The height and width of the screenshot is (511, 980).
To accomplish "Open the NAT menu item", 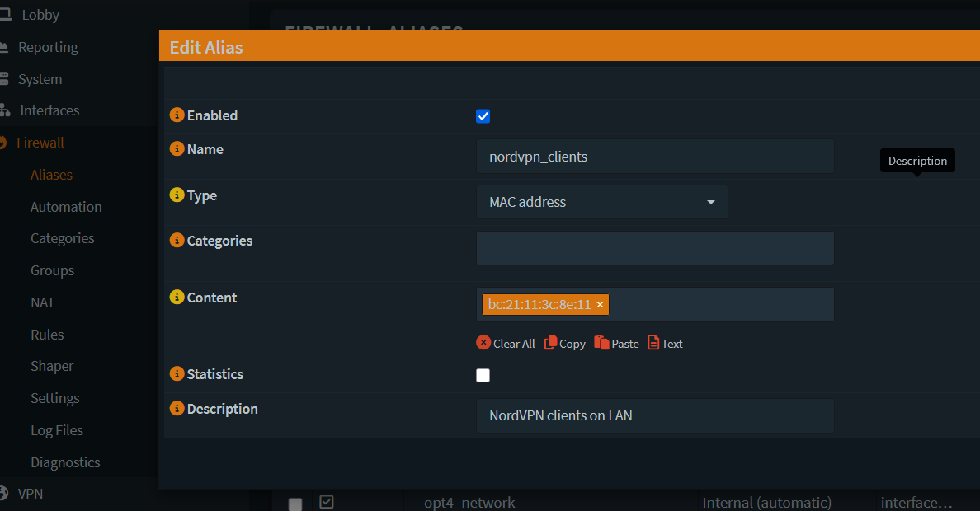I will coord(43,302).
